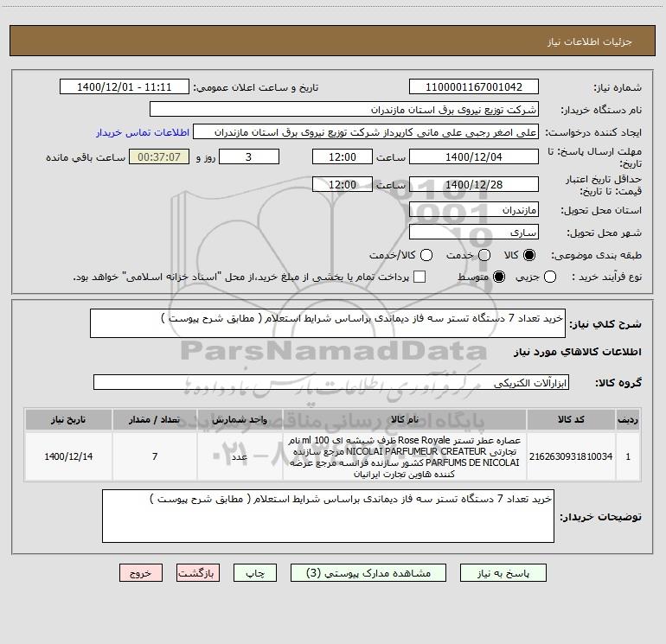666x644 pixels.
Task: Click the buyer notes text area
Action: [x=328, y=516]
